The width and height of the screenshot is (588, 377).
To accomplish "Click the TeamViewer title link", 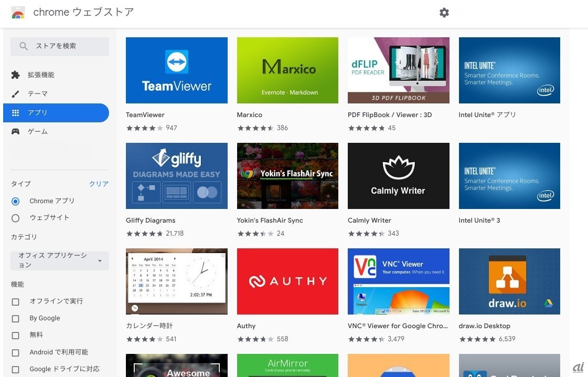I will point(145,115).
